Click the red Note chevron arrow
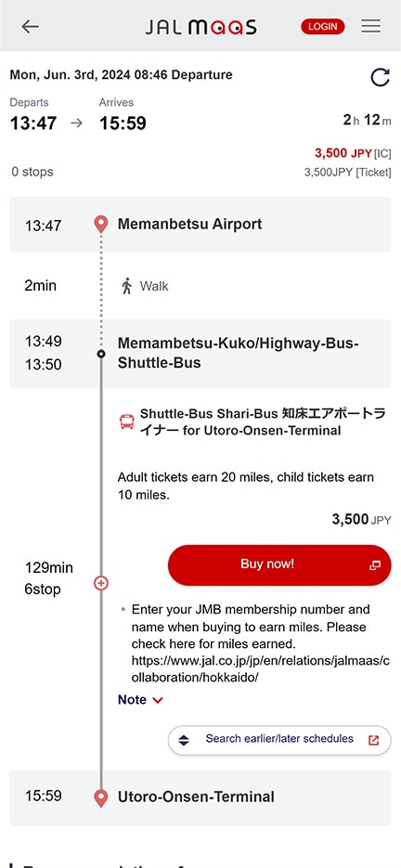Screen dimensions: 401x868 pyautogui.click(x=157, y=700)
